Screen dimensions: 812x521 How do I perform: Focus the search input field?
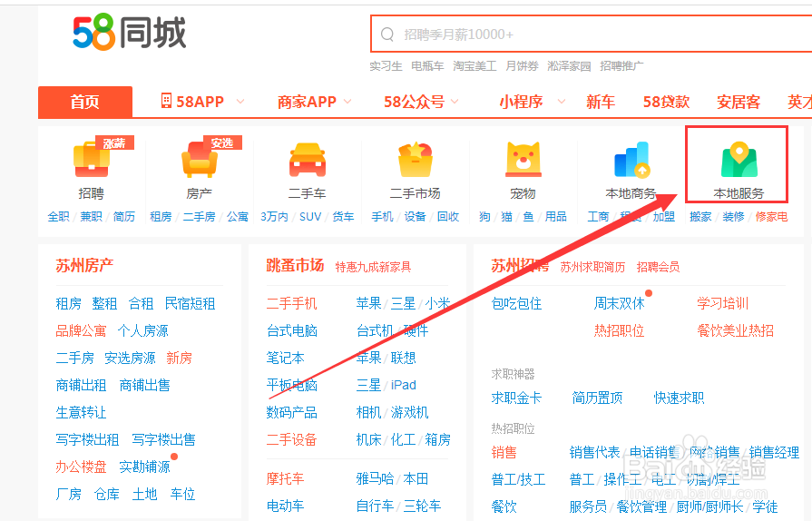coord(591,34)
